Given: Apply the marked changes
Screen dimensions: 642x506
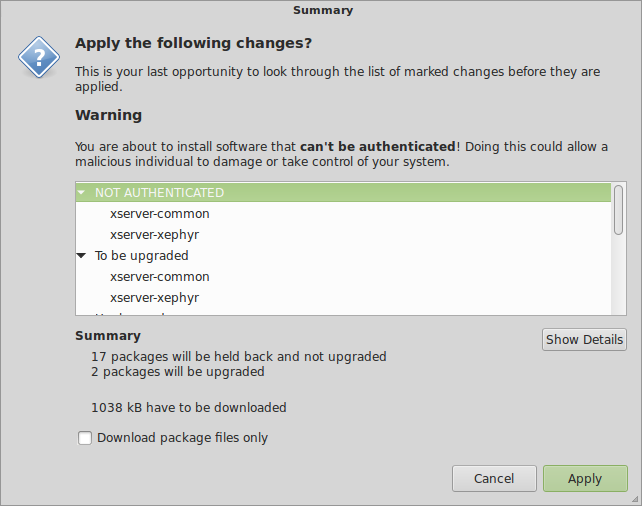Looking at the screenshot, I should (x=585, y=478).
